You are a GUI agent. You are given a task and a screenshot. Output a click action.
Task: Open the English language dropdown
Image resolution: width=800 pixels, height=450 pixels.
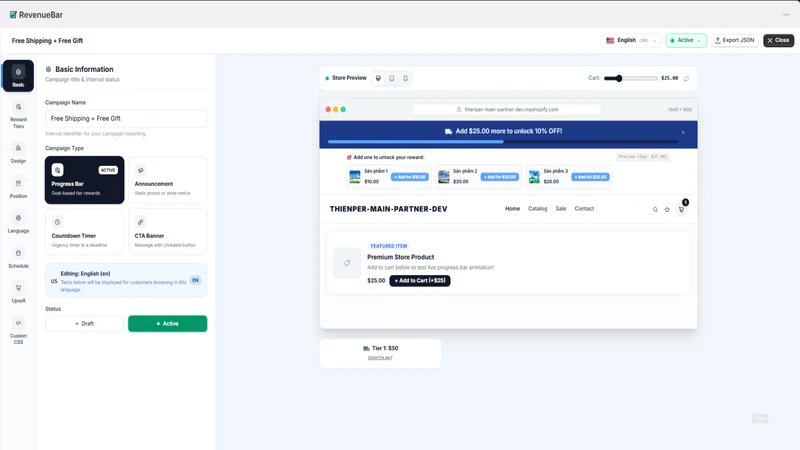tap(631, 40)
